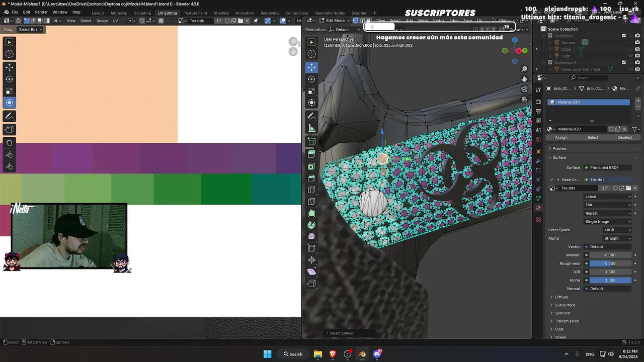Image resolution: width=644 pixels, height=362 pixels.
Task: Switch to the Shading workspace tab
Action: click(221, 13)
